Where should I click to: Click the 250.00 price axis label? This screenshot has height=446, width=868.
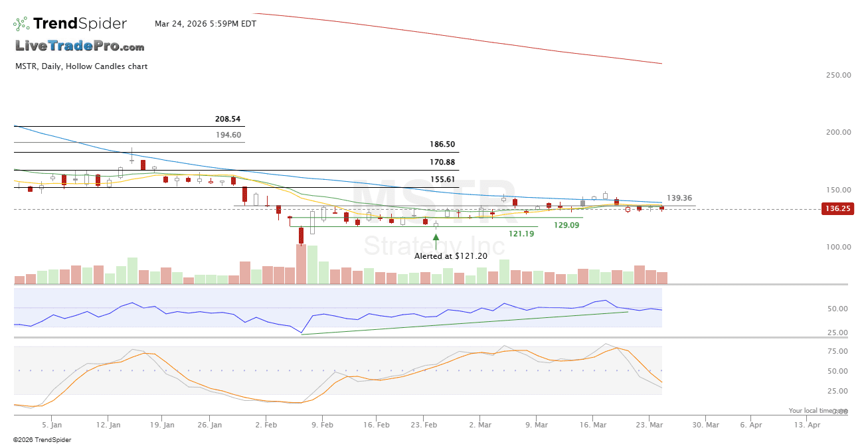click(x=838, y=75)
